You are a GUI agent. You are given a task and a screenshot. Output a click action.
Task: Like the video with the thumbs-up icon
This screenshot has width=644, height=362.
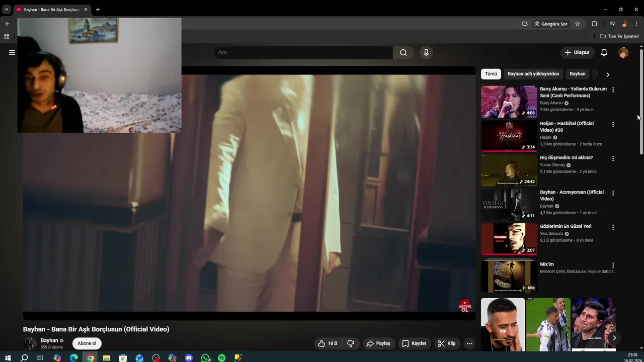click(328, 343)
